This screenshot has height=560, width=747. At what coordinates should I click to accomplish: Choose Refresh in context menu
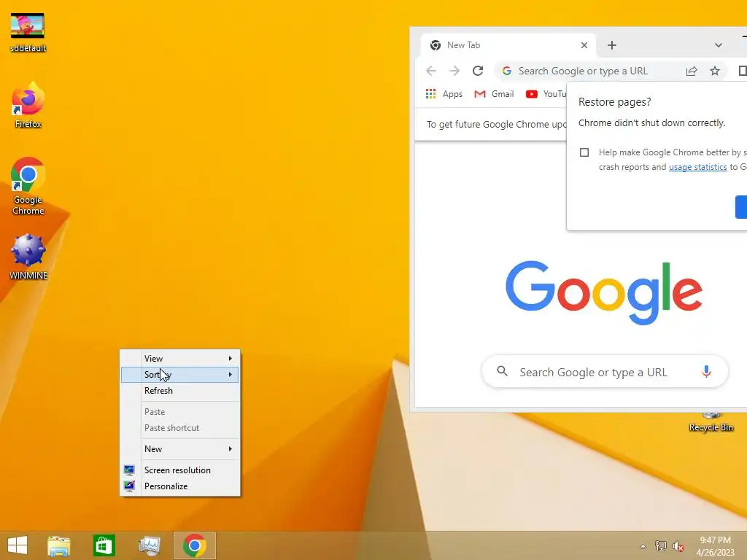179,391
